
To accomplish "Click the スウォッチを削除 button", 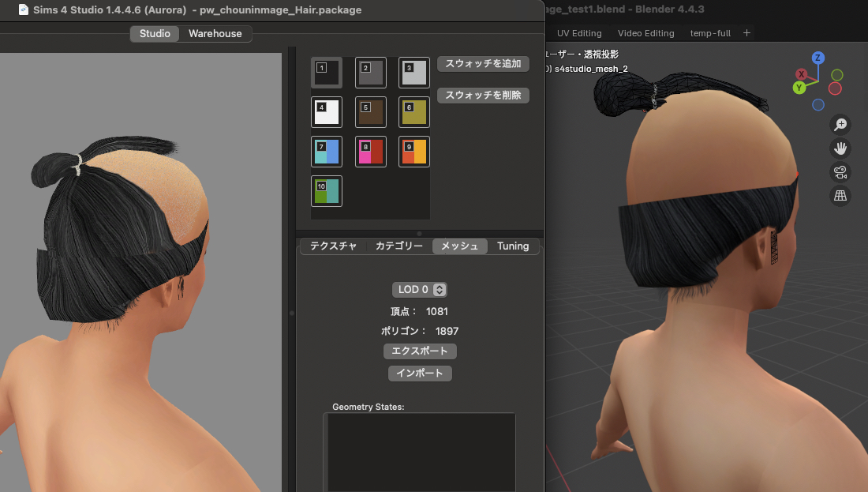I will pyautogui.click(x=483, y=96).
